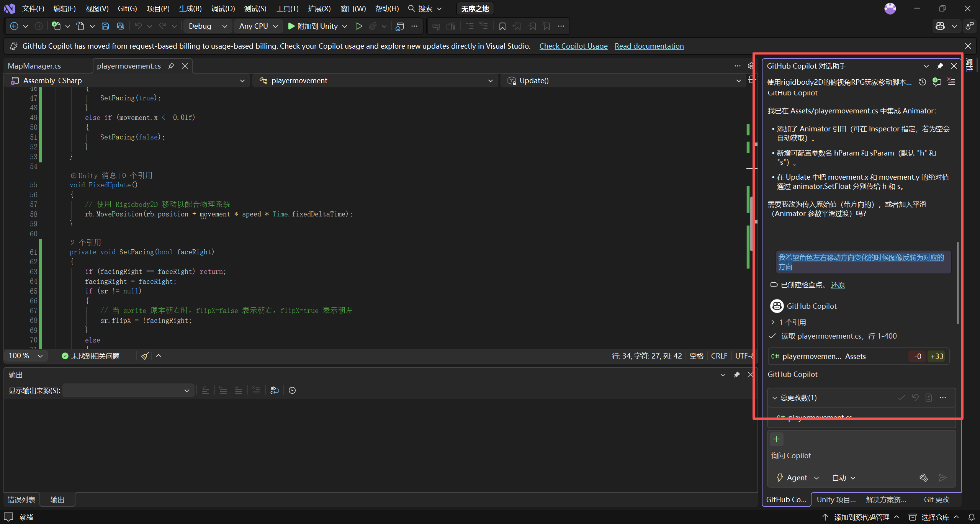Screen dimensions: 980x524
Task: Click the Navigate Backward arrow icon
Action: click(14, 26)
